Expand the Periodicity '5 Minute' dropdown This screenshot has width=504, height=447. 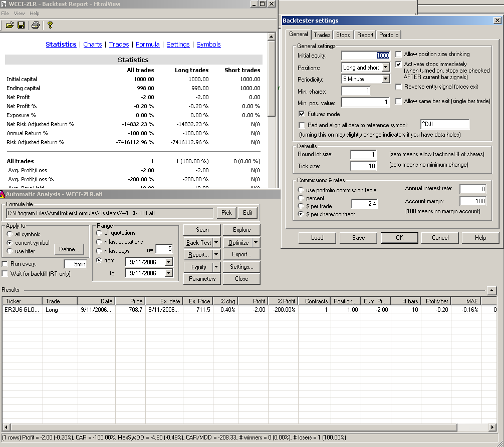pos(385,79)
